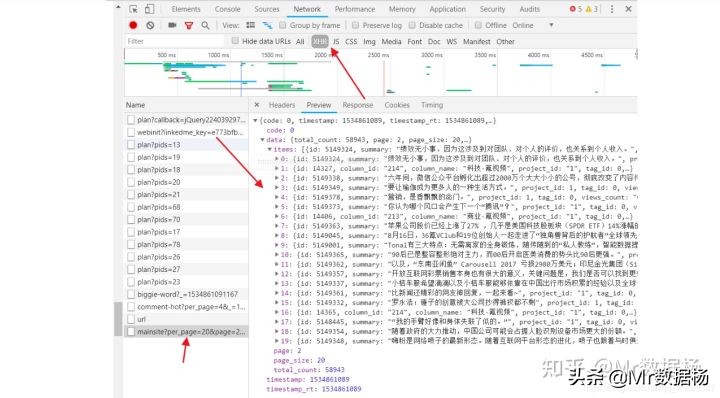The height and width of the screenshot is (398, 720).
Task: Click the page_size: 20 value line
Action: 299,360
